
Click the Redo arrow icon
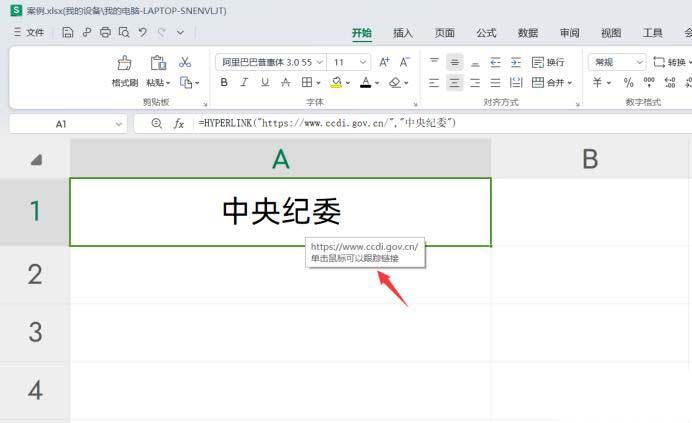pyautogui.click(x=162, y=32)
